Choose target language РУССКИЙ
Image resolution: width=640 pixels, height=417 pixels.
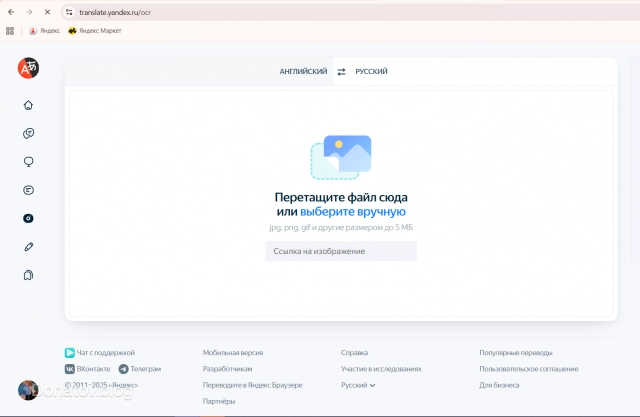[371, 71]
